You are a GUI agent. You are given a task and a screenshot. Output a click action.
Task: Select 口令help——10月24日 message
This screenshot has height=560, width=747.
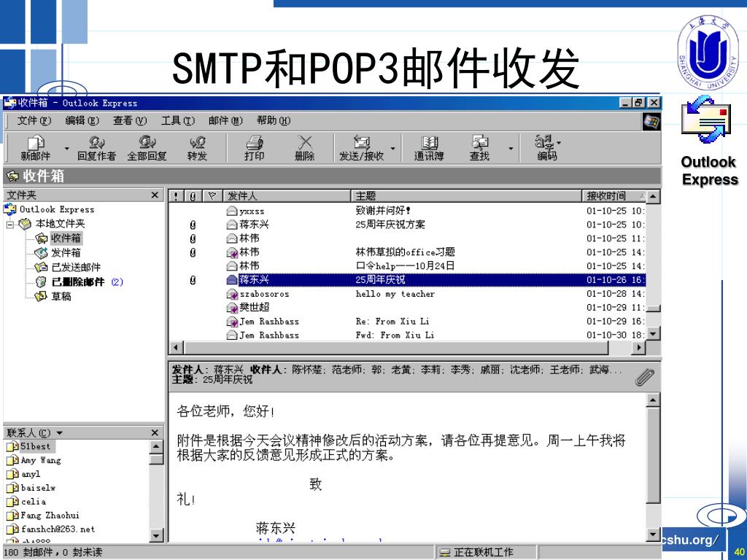click(407, 265)
